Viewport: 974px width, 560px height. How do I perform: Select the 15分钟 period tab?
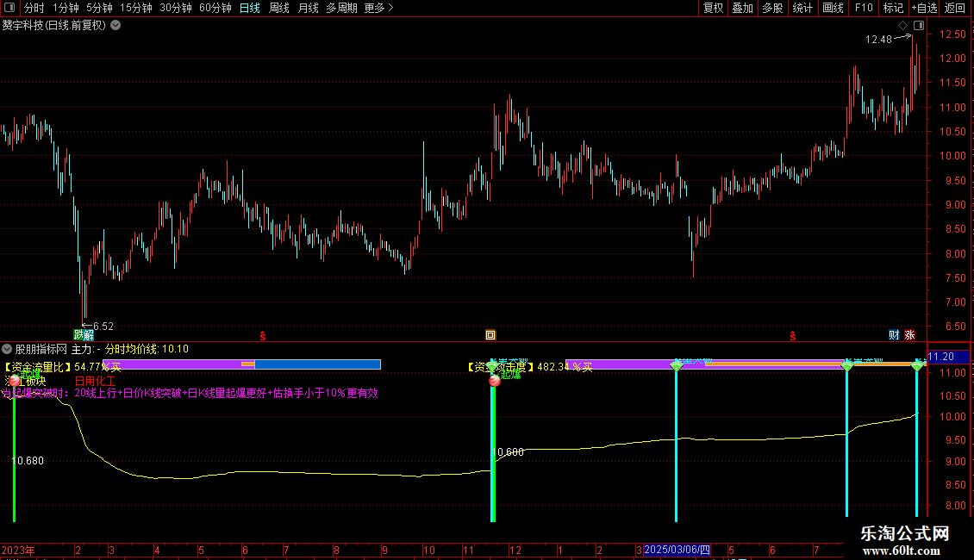coord(135,8)
